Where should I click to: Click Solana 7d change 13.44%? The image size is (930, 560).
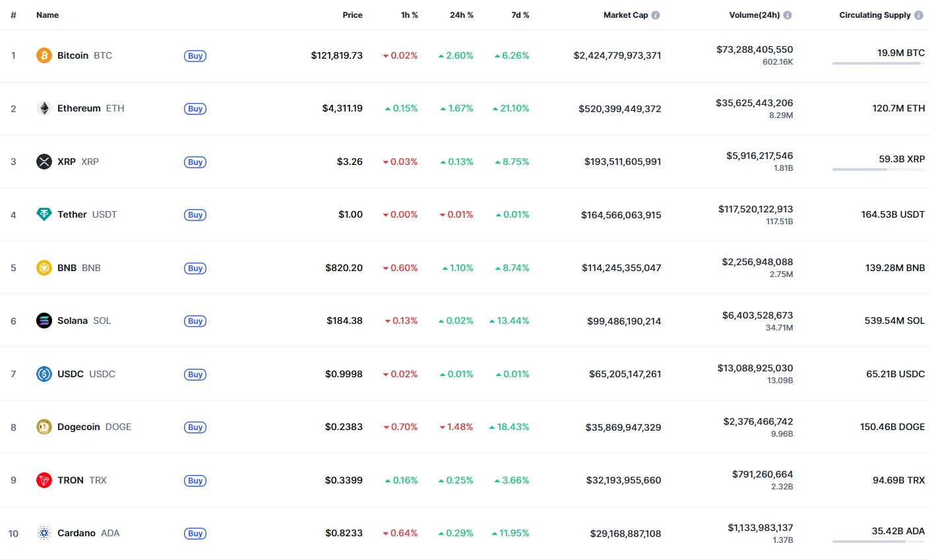click(509, 321)
